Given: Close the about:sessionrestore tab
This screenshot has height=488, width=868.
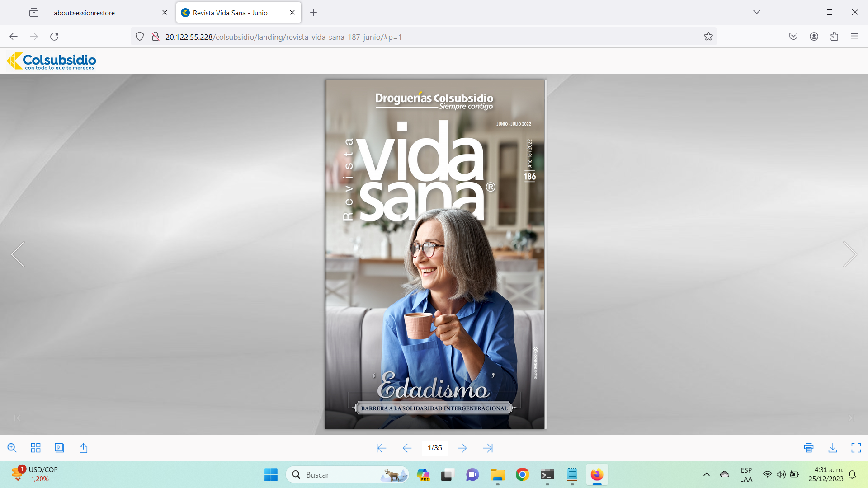Looking at the screenshot, I should pos(165,13).
